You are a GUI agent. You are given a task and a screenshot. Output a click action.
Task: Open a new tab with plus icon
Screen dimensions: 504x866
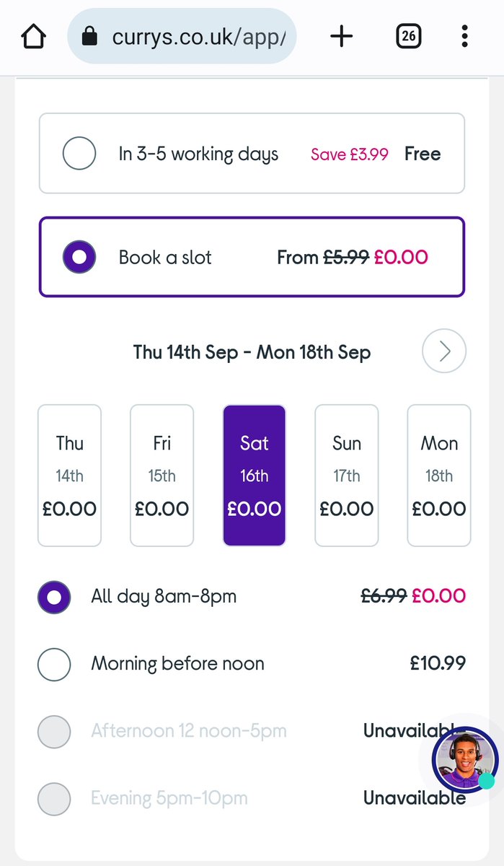pyautogui.click(x=342, y=36)
